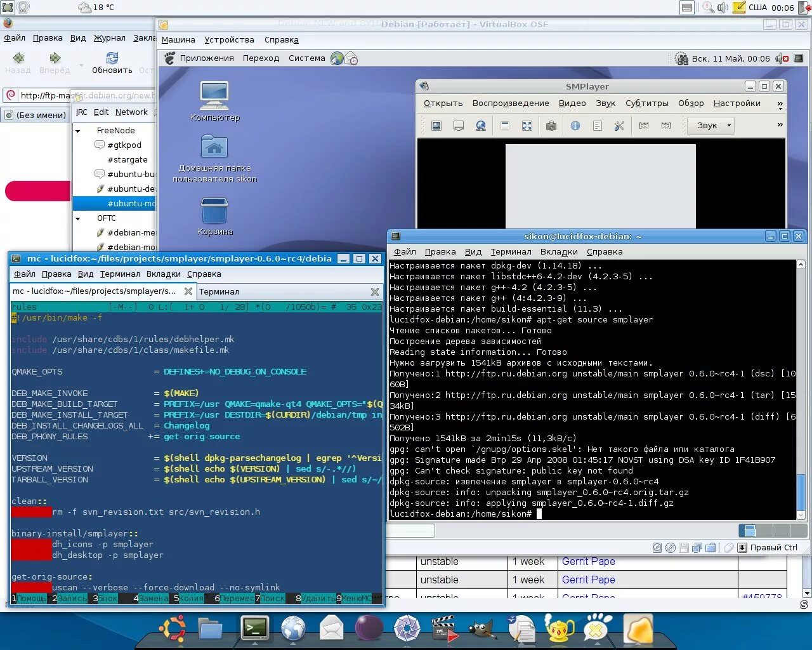Open SMPlayer Субтитры menu
The image size is (812, 650).
point(647,103)
